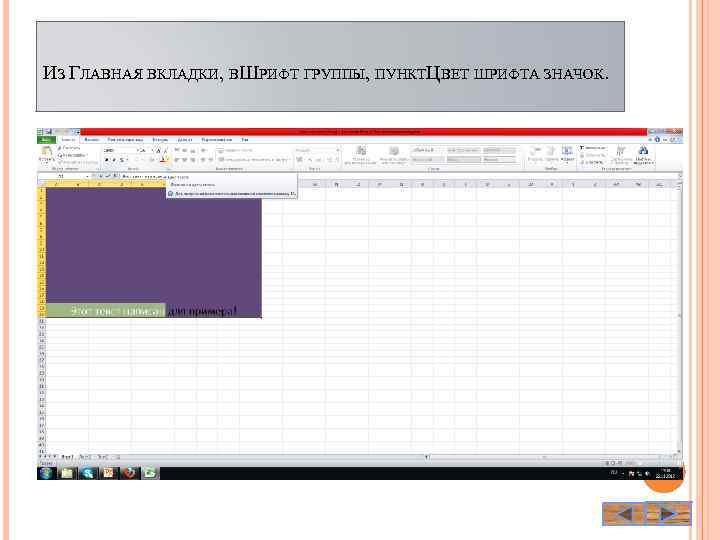Toggle Underline formatting
The width and height of the screenshot is (720, 540).
coord(122,160)
